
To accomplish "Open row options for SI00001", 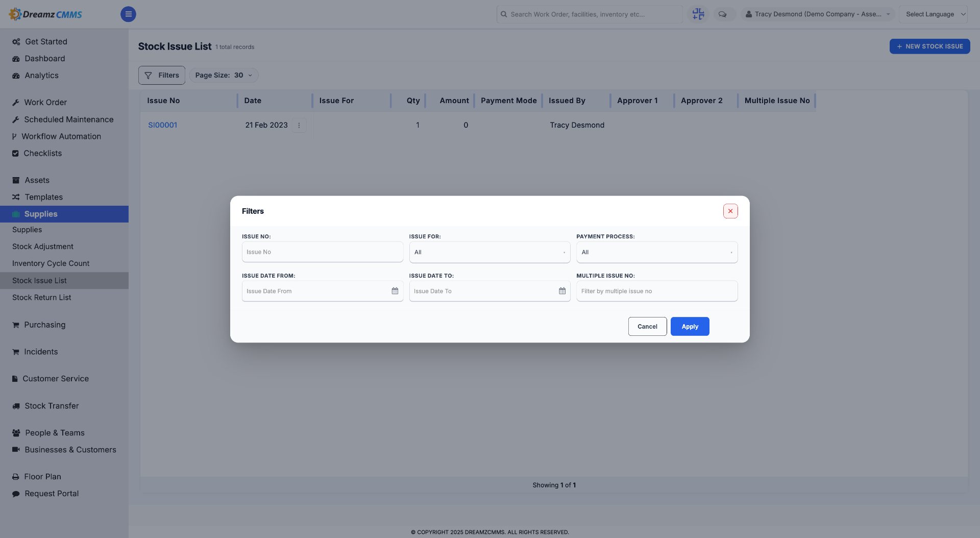I will tap(299, 125).
